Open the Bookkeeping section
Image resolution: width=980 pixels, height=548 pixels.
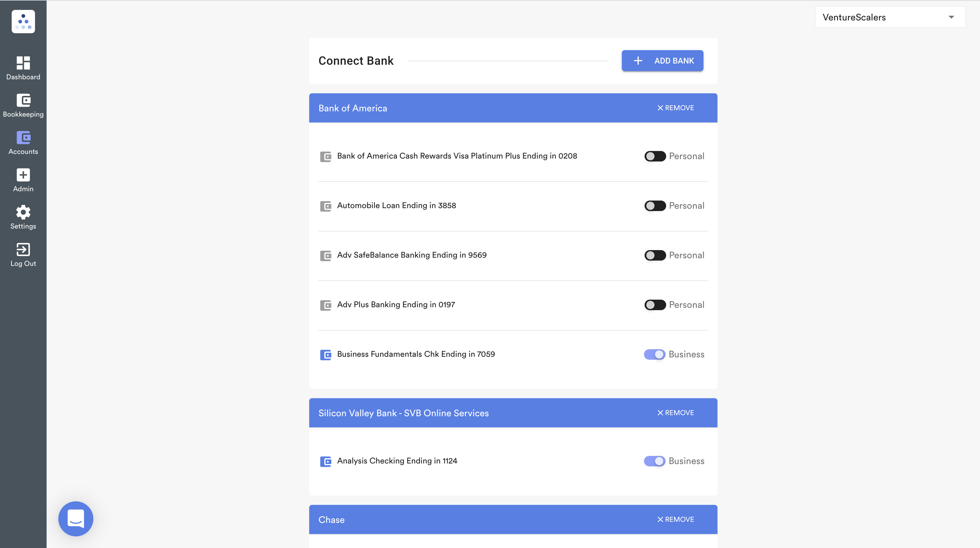[23, 105]
